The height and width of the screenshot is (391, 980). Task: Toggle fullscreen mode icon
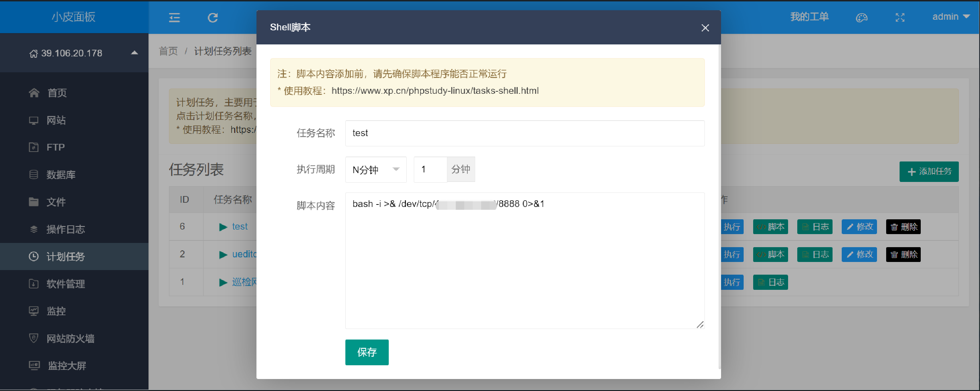[x=900, y=18]
